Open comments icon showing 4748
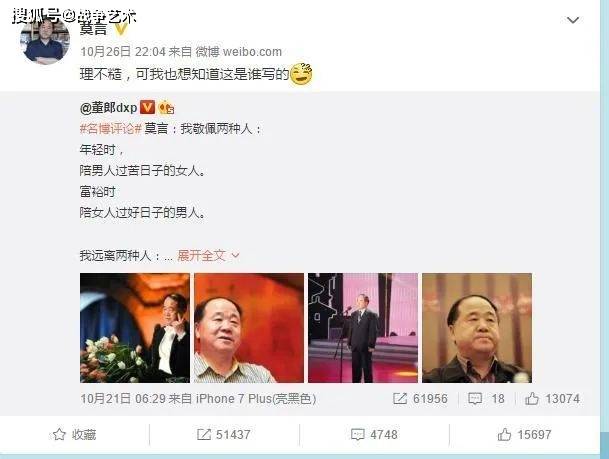Image resolution: width=609 pixels, height=459 pixels. point(357,435)
